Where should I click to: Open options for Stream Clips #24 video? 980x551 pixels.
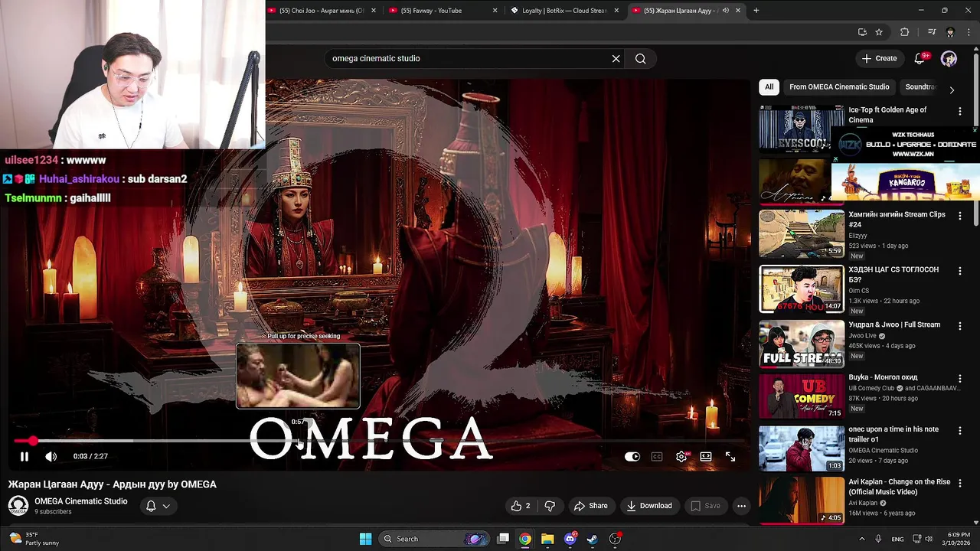point(960,217)
